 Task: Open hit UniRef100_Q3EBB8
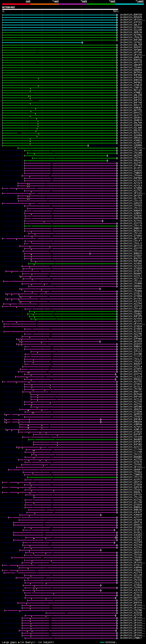click(131, 146)
